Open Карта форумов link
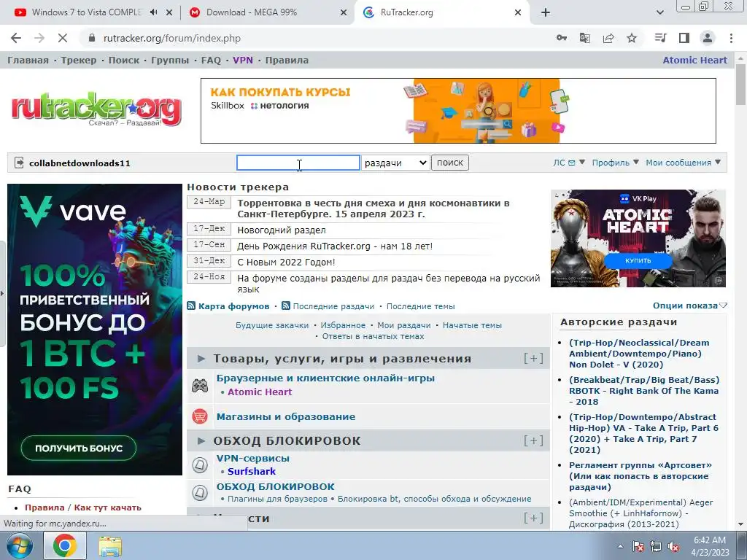The width and height of the screenshot is (747, 560). (x=233, y=306)
